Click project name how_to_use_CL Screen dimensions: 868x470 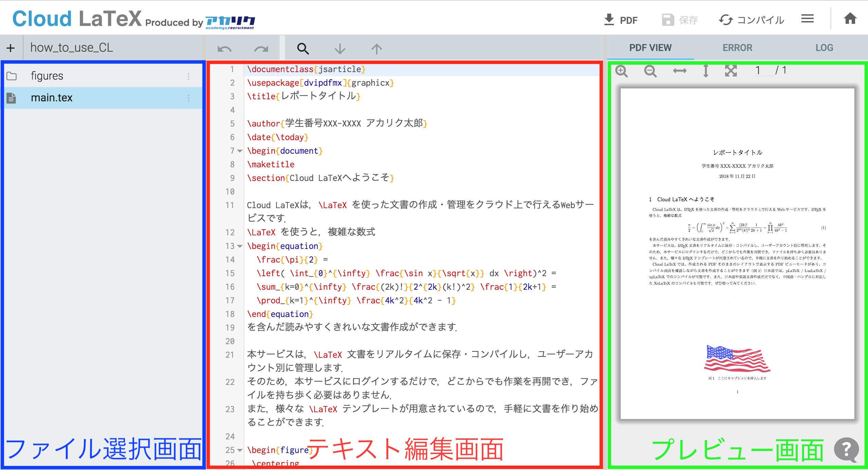tap(71, 48)
